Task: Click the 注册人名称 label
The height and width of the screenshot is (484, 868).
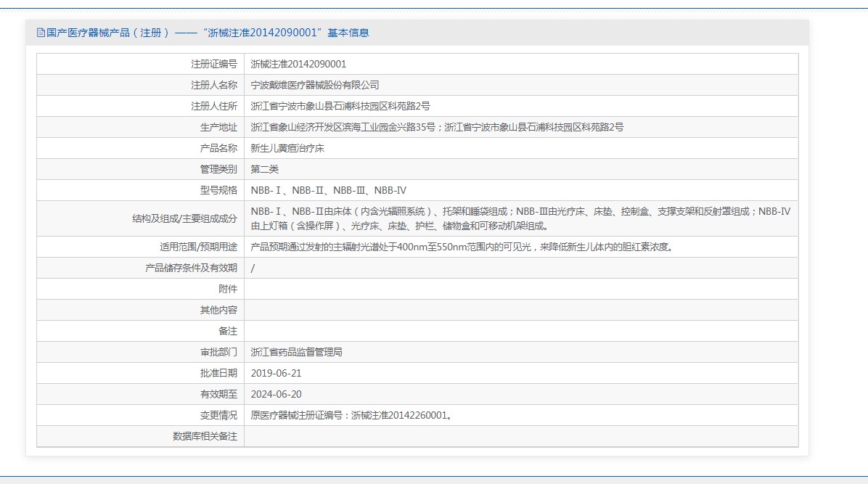Action: (x=214, y=86)
